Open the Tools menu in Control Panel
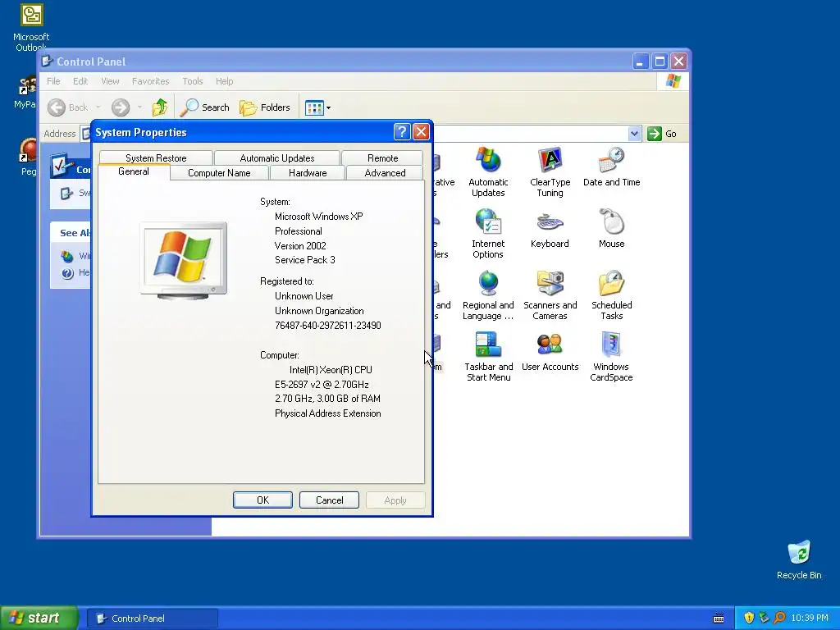 pyautogui.click(x=192, y=81)
